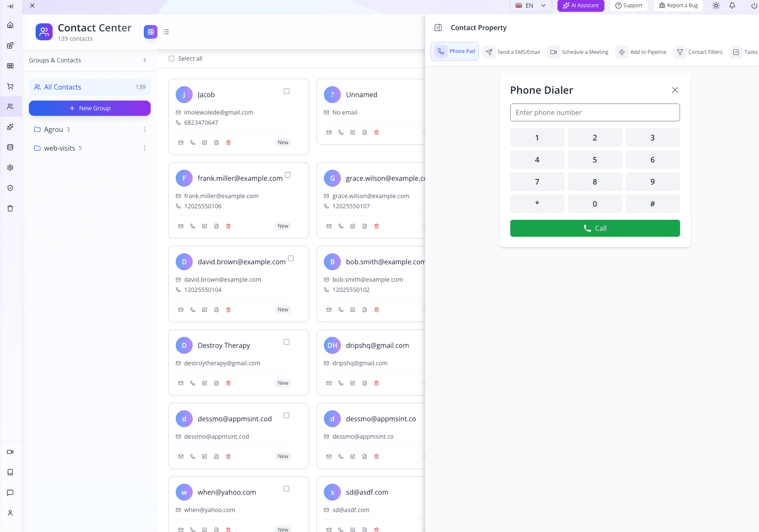The height and width of the screenshot is (532, 759).
Task: Open the settings gear in the sidebar
Action: tap(10, 168)
